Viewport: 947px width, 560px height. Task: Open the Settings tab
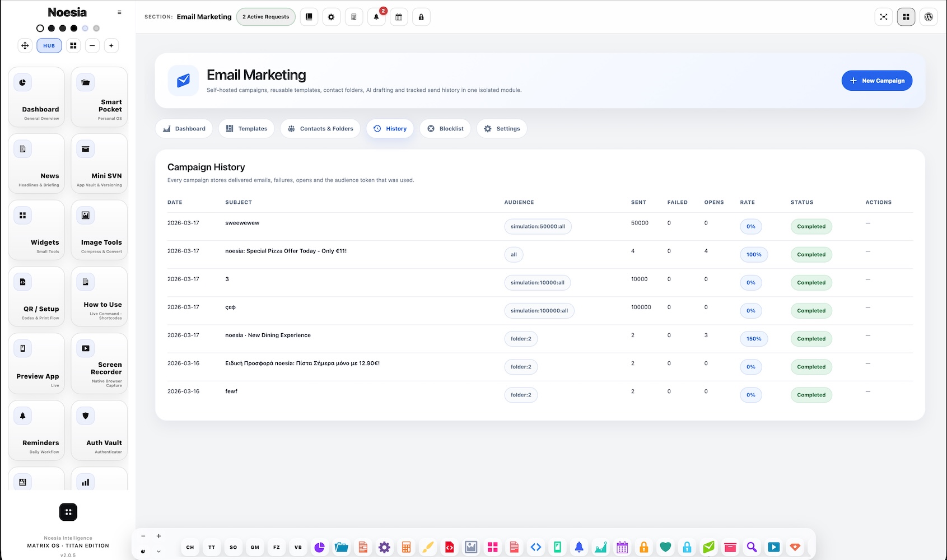[x=502, y=129]
